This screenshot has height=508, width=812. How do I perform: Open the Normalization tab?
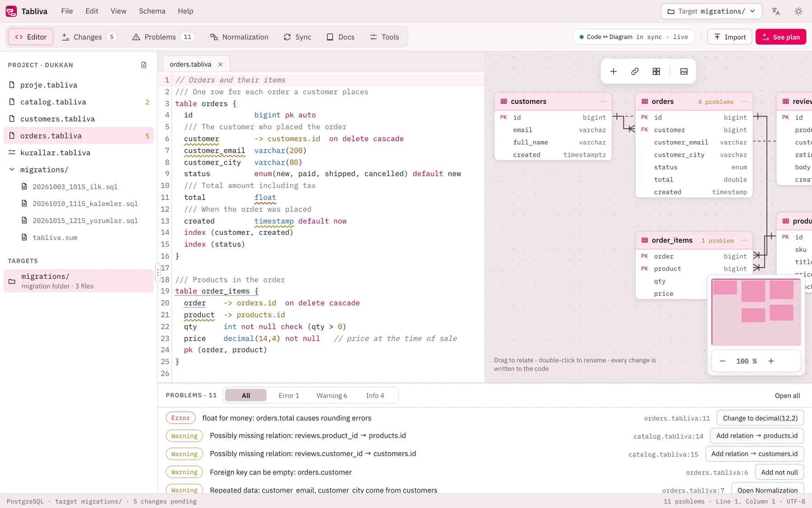pyautogui.click(x=240, y=37)
